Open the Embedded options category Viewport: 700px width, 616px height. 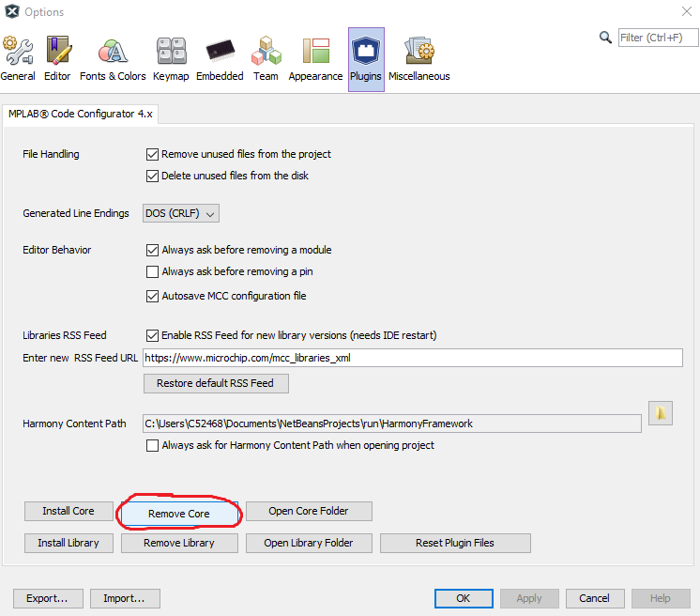[x=220, y=59]
